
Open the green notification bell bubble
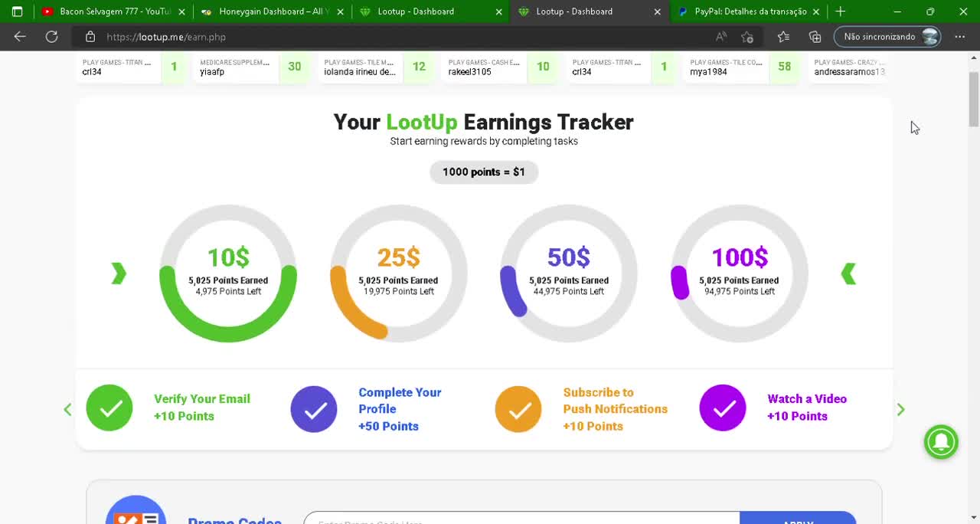tap(941, 441)
